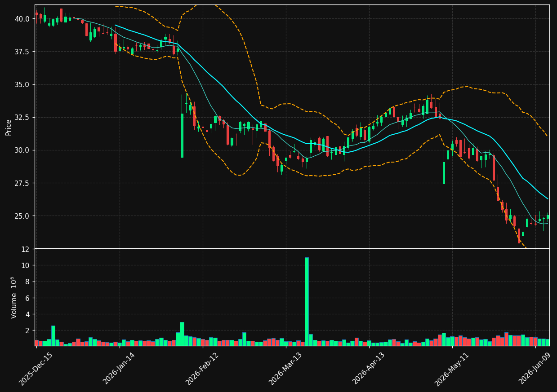
Task: Click the 2025-Dec-15 date label
Action: point(36,368)
